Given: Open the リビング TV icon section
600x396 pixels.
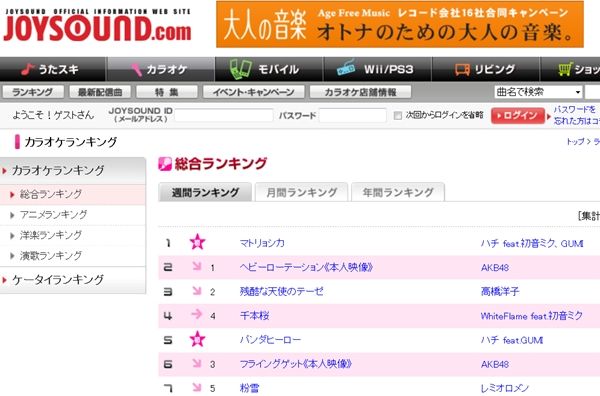Looking at the screenshot, I should (x=486, y=69).
